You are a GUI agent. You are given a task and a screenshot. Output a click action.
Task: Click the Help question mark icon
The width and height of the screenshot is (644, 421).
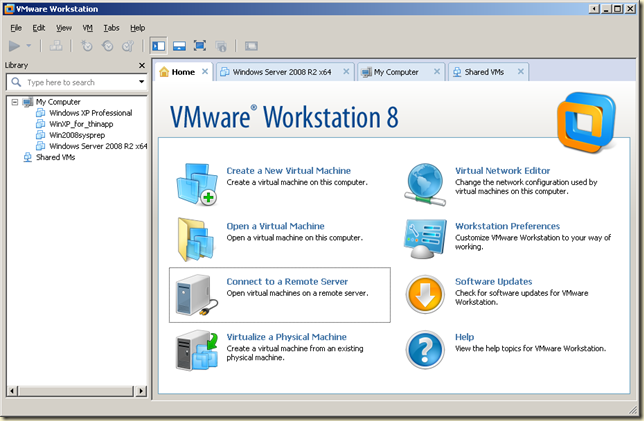tap(425, 350)
